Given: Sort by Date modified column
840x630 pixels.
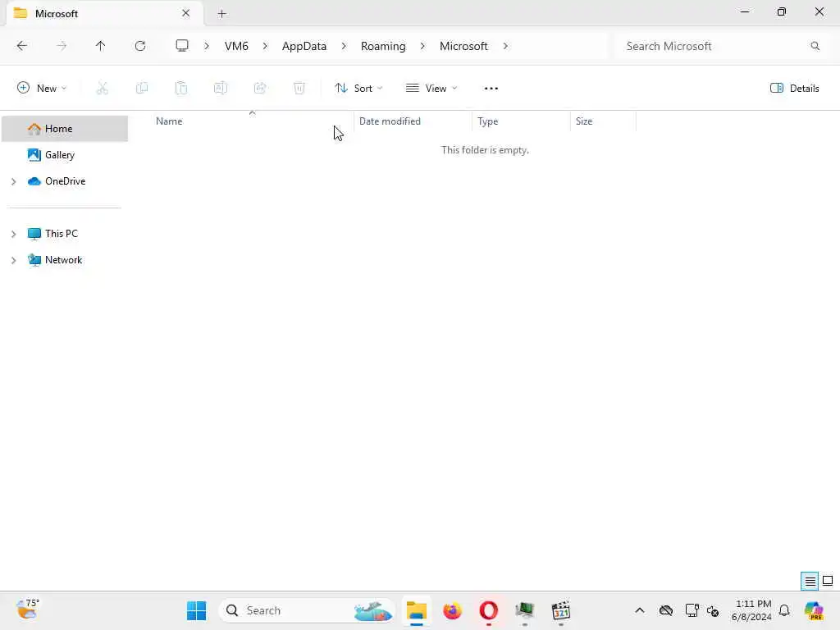Looking at the screenshot, I should pyautogui.click(x=390, y=121).
